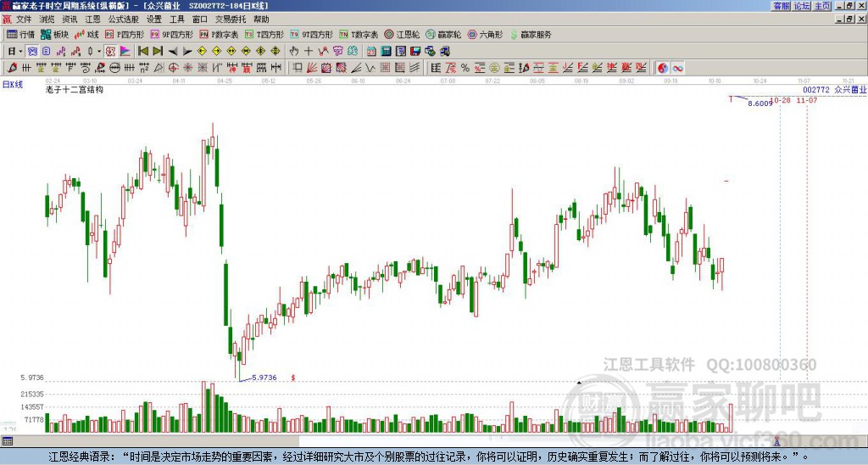
Task: Click the 赢家服务 dollar-sign service button
Action: pyautogui.click(x=530, y=35)
